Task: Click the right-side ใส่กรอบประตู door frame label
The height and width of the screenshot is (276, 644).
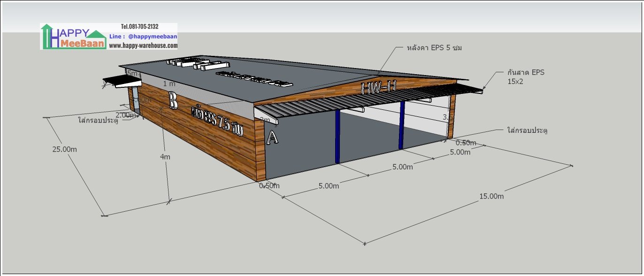Action: pos(528,130)
